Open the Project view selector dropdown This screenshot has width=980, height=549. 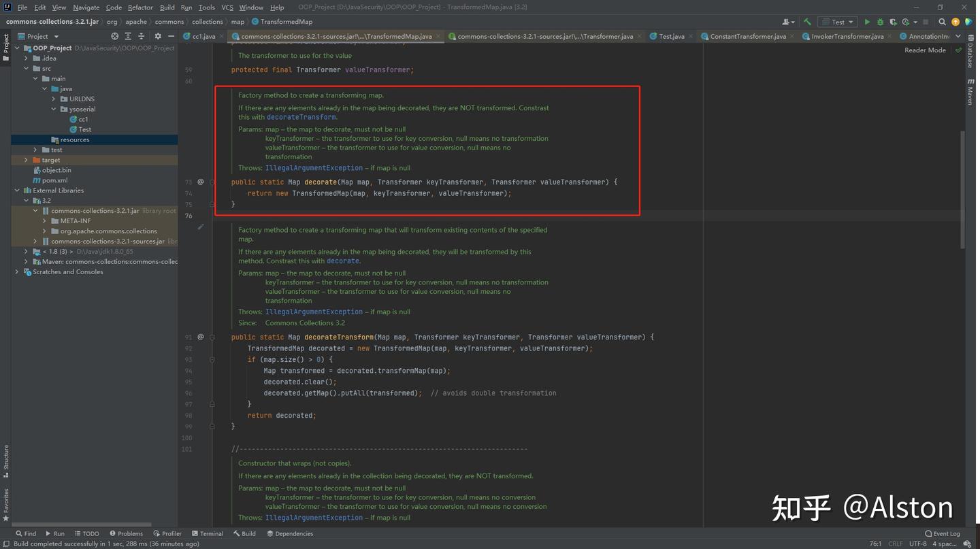pos(38,36)
